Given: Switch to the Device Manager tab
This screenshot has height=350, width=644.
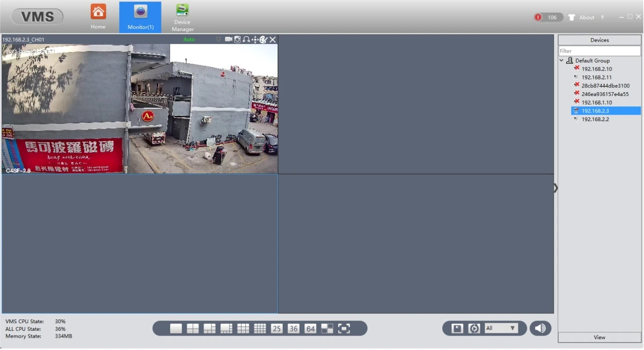Looking at the screenshot, I should [182, 17].
